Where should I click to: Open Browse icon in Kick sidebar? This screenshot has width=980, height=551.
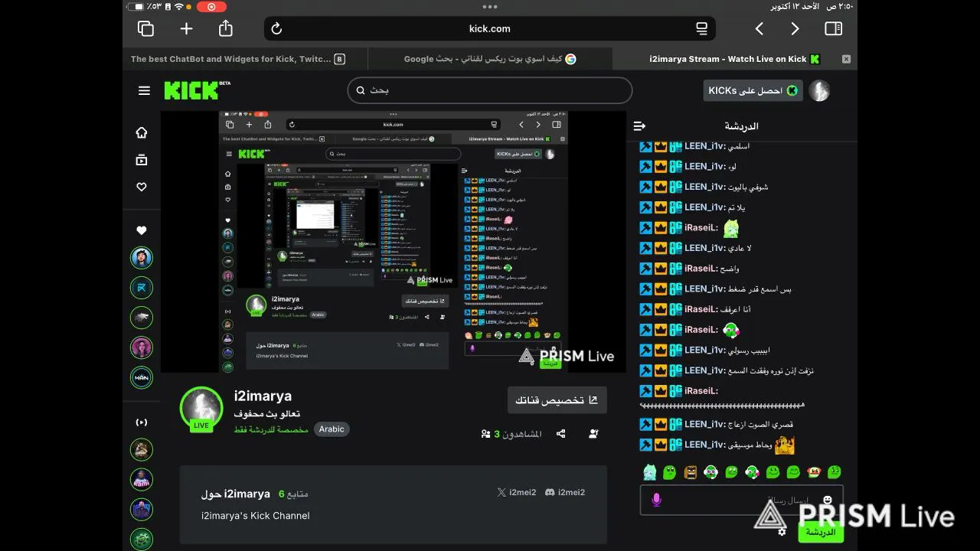click(x=142, y=160)
